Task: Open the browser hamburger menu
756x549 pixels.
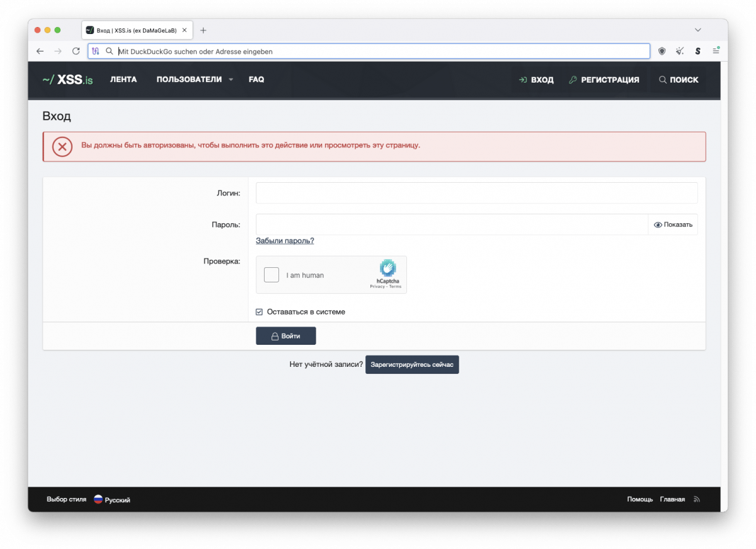Action: pos(716,50)
